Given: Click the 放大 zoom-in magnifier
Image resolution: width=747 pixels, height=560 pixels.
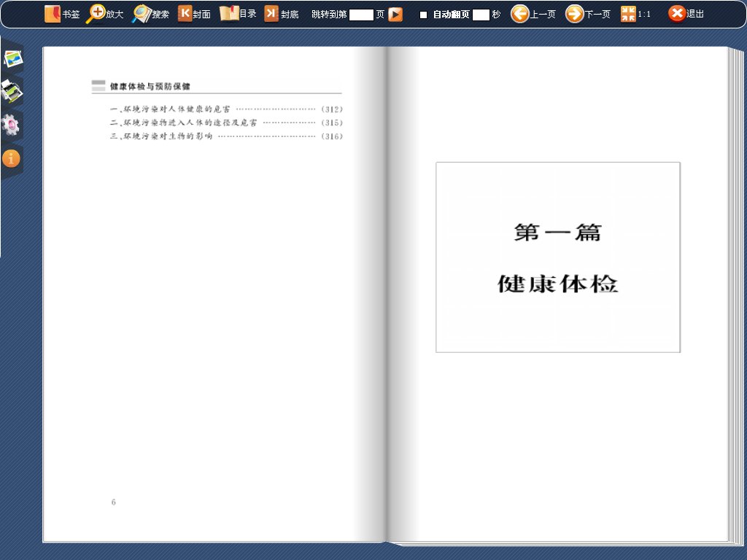Looking at the screenshot, I should point(105,15).
